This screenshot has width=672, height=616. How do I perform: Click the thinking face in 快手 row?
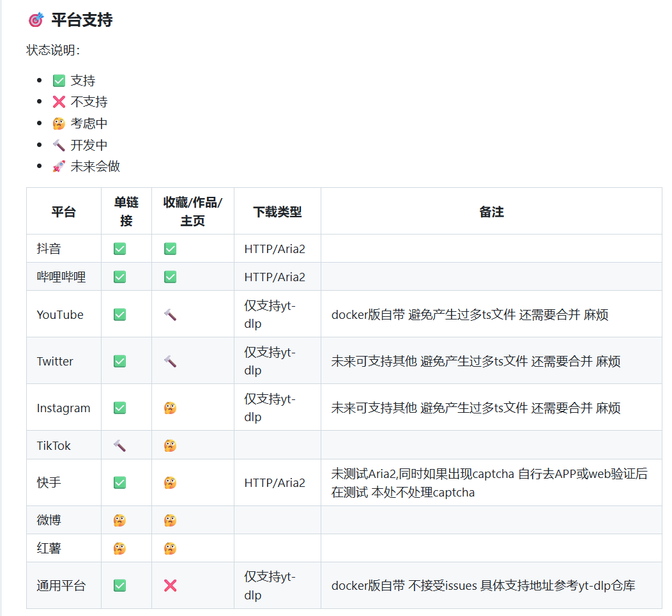click(170, 482)
